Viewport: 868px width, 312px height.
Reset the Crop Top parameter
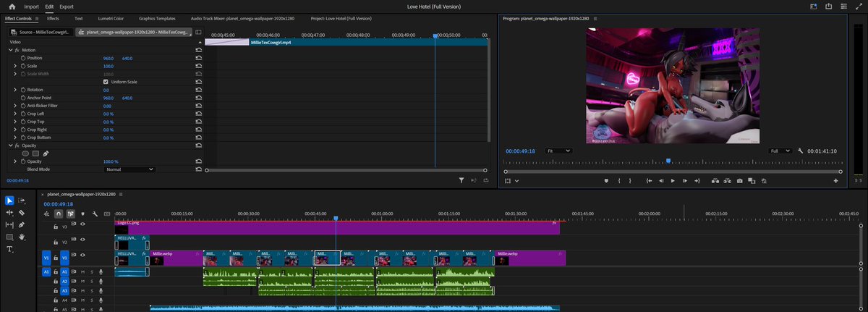[197, 122]
